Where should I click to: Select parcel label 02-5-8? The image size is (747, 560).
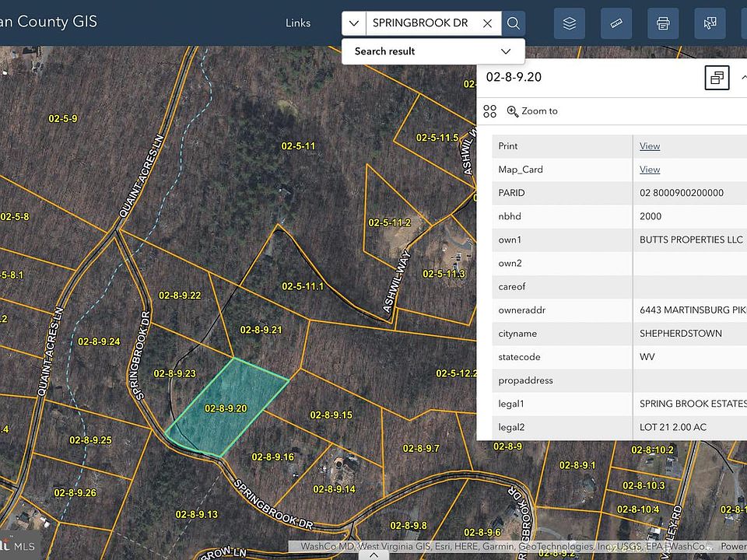pos(15,217)
